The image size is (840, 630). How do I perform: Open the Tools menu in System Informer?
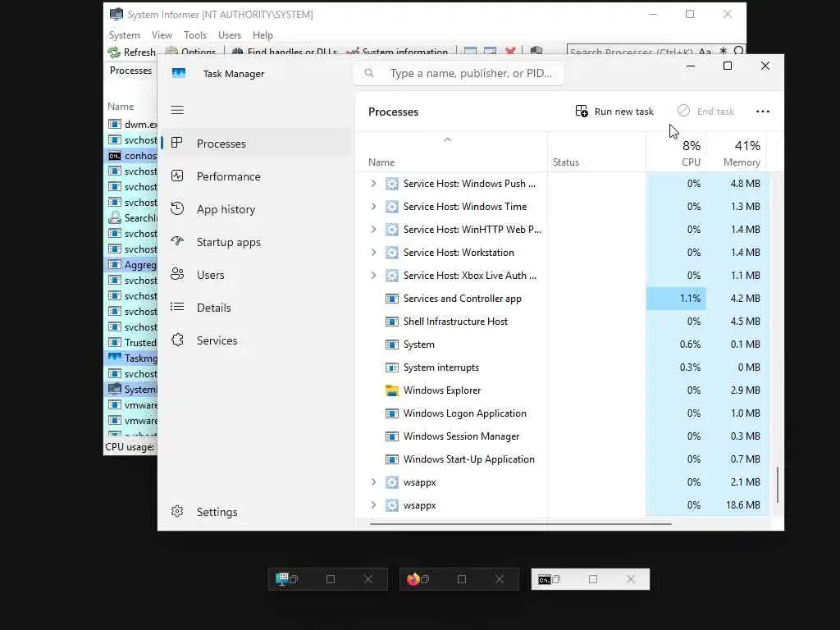click(195, 34)
